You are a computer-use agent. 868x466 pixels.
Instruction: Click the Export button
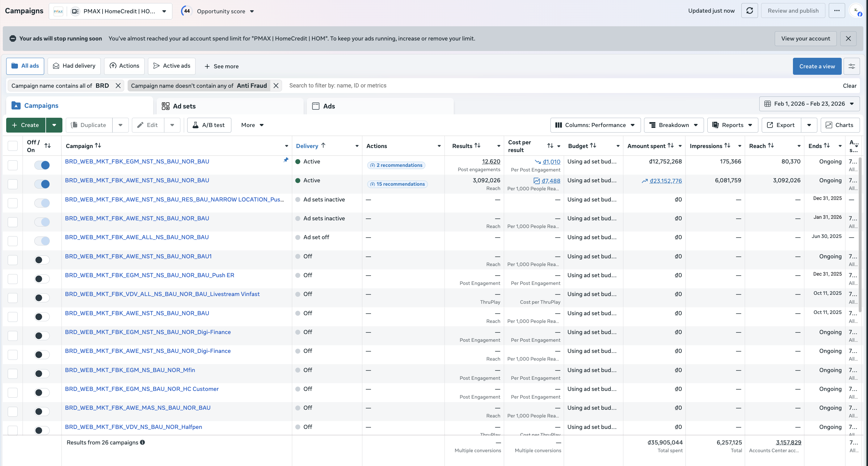781,125
